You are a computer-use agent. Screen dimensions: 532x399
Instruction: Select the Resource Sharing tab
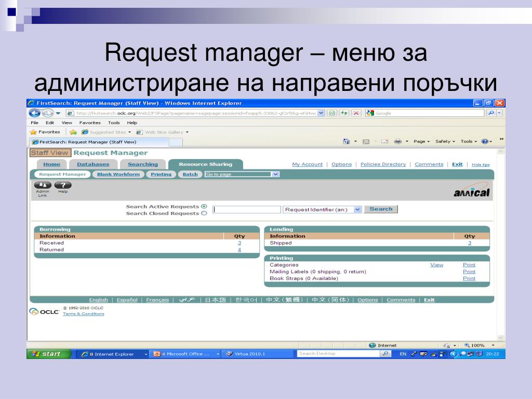click(206, 164)
